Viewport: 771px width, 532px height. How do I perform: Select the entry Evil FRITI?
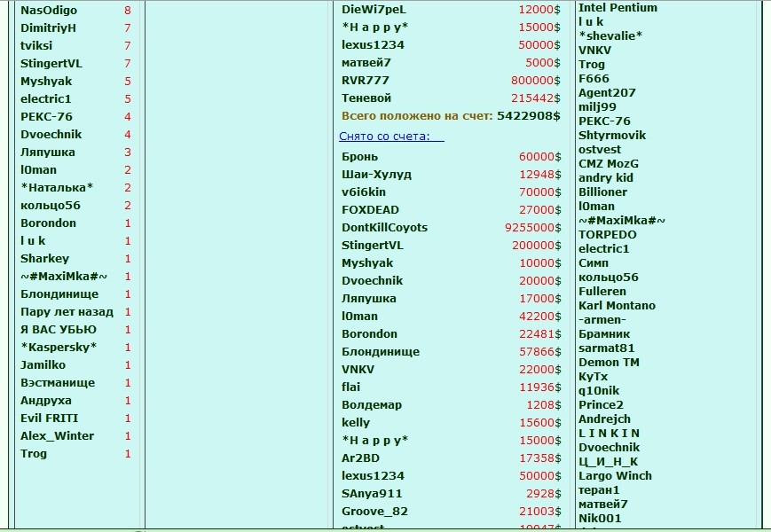(x=49, y=418)
